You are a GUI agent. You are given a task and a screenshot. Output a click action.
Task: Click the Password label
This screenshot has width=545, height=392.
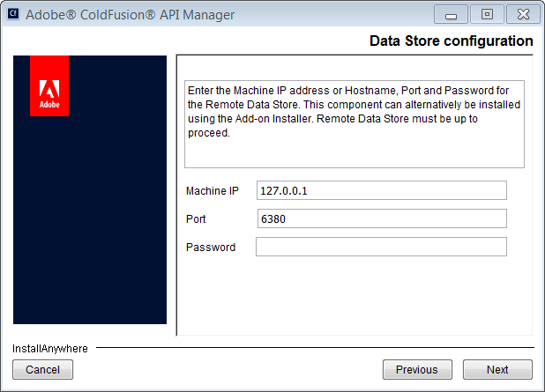coord(211,248)
